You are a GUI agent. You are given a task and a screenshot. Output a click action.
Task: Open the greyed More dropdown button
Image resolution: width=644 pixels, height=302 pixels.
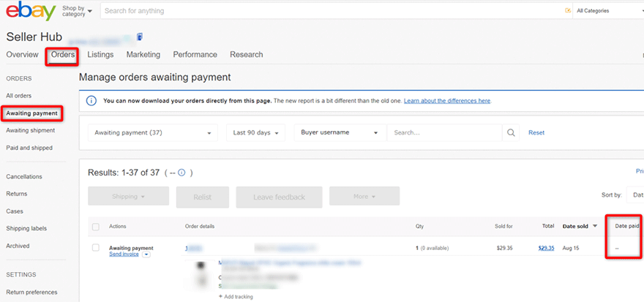pos(364,197)
